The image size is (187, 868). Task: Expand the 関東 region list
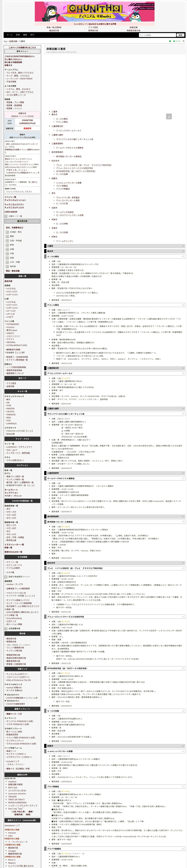[x=7, y=237]
